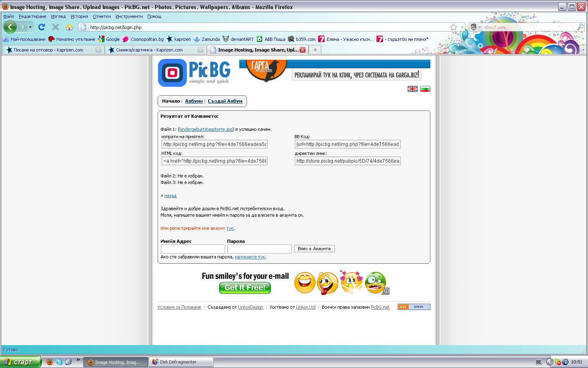Open a new tab with the plus button

[315, 50]
